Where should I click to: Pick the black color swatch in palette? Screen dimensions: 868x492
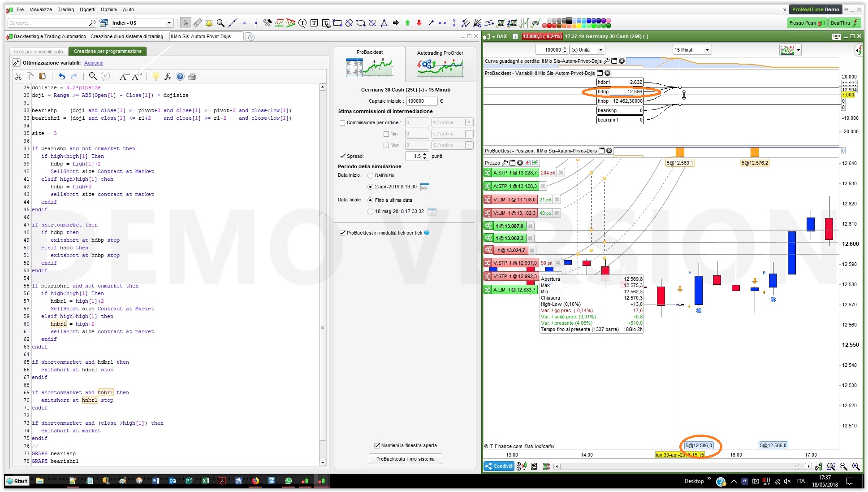click(569, 20)
